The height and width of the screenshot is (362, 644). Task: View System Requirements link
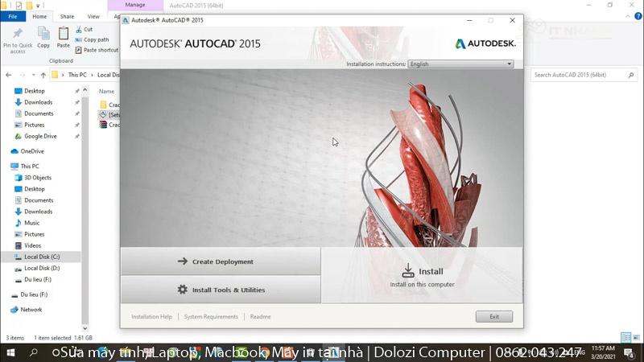(211, 316)
